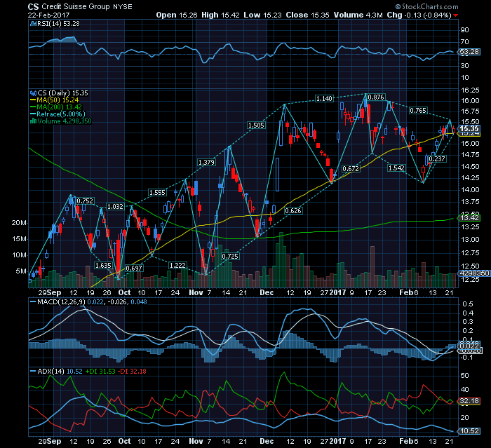
Task: Click the 0.765 retrace label
Action: (418, 111)
